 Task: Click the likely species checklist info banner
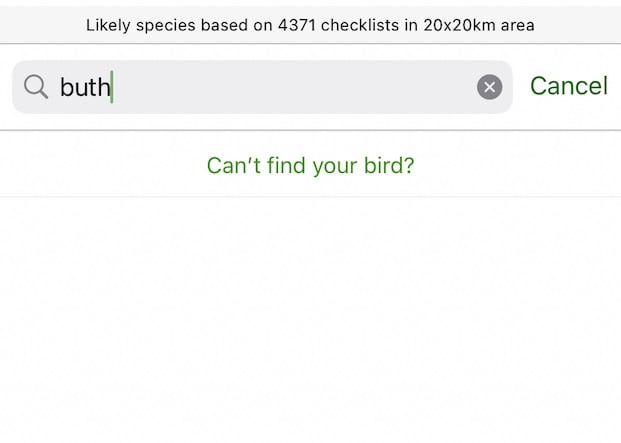(310, 25)
